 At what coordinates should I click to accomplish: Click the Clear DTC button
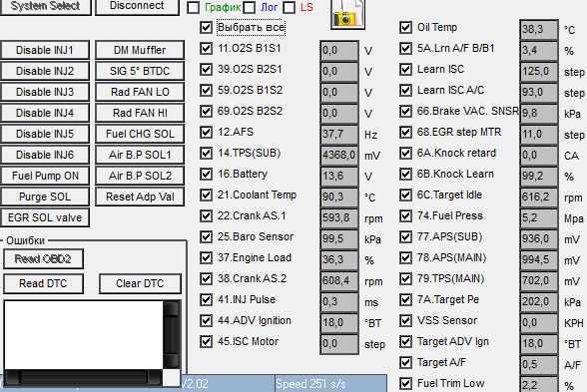[x=140, y=283]
